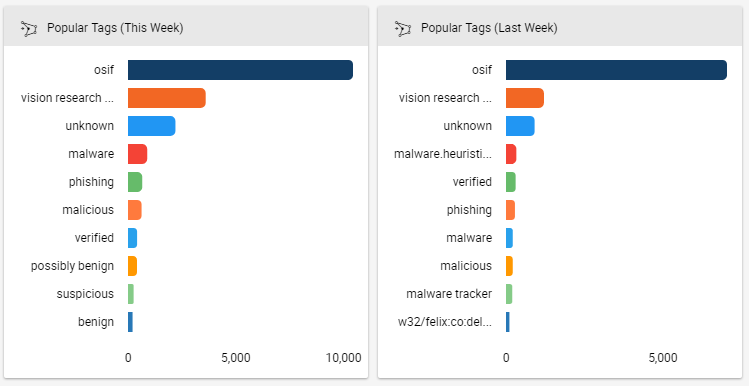Click the unknown bar in Last Week chart
This screenshot has width=749, height=386.
(520, 126)
